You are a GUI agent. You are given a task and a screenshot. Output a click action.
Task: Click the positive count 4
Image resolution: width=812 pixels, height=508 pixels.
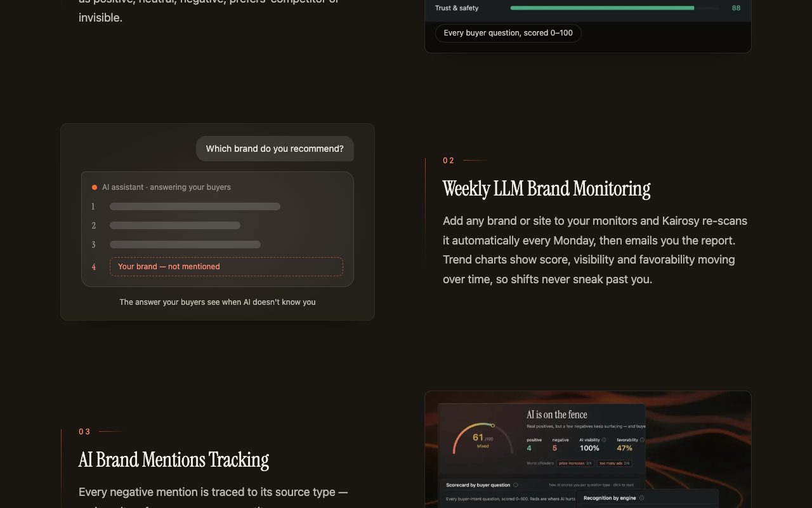pyautogui.click(x=529, y=448)
